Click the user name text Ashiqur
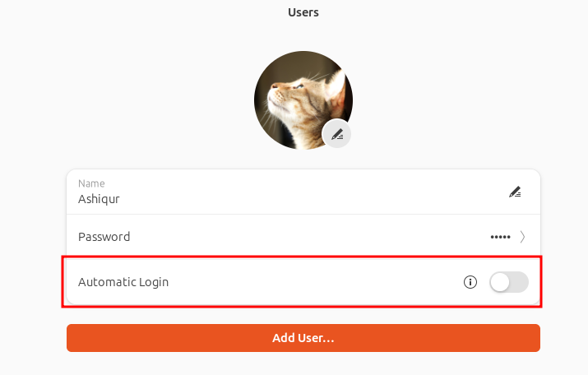Image resolution: width=588 pixels, height=375 pixels. pyautogui.click(x=99, y=199)
